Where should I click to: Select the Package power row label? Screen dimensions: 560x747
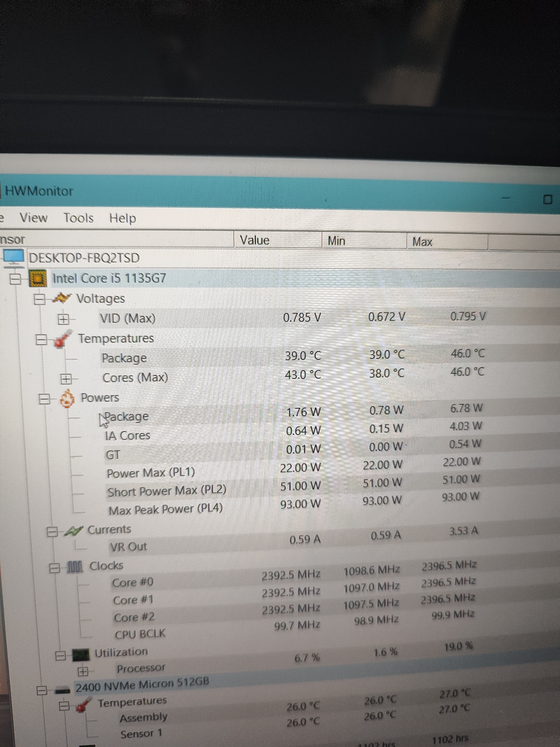pyautogui.click(x=126, y=417)
